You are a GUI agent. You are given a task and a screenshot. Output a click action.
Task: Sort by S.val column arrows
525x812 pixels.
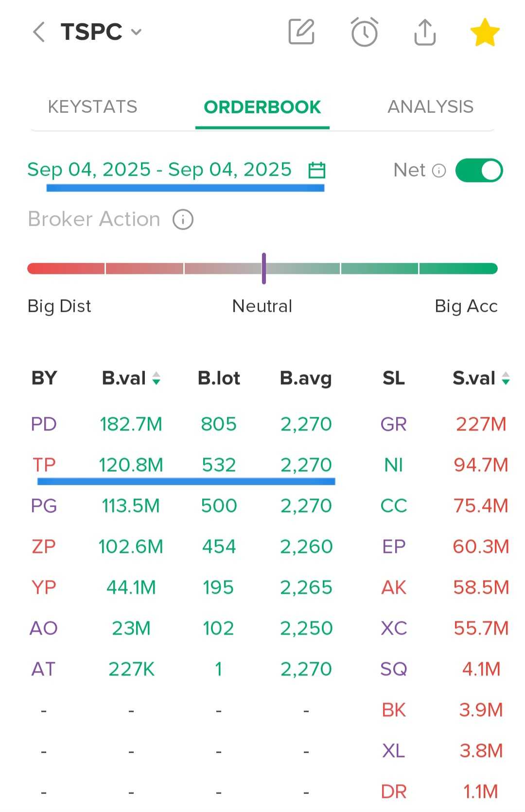coord(506,378)
